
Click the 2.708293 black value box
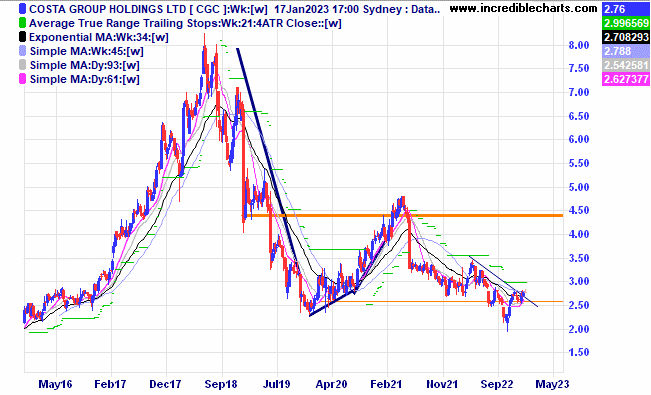point(625,37)
